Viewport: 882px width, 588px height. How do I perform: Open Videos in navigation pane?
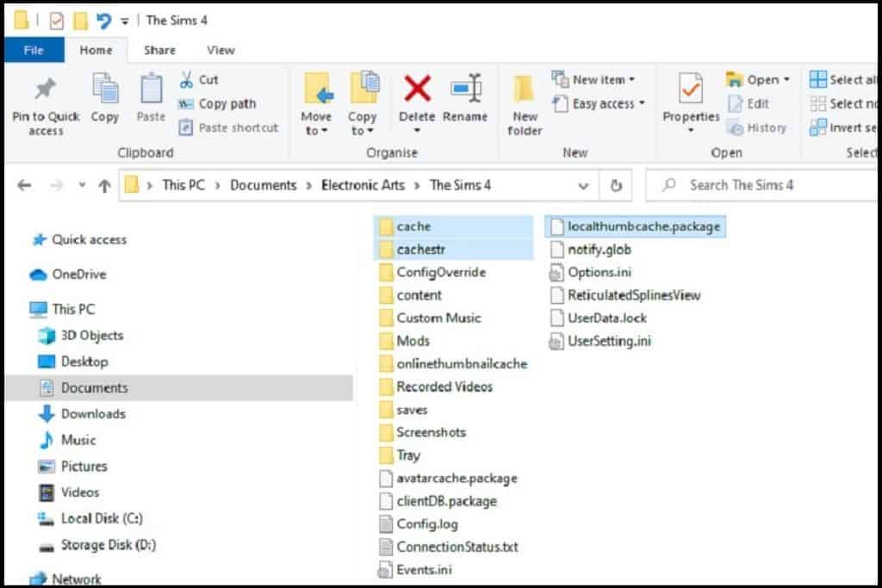[x=69, y=492]
